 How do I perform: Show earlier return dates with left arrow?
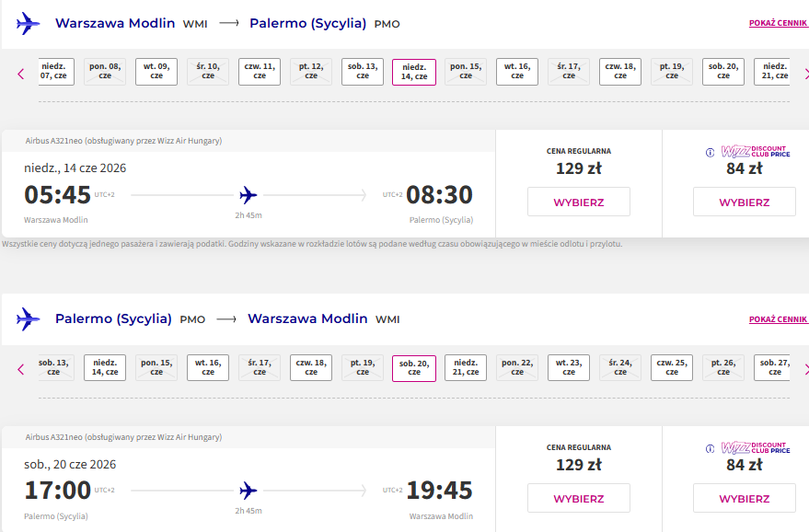tap(20, 369)
